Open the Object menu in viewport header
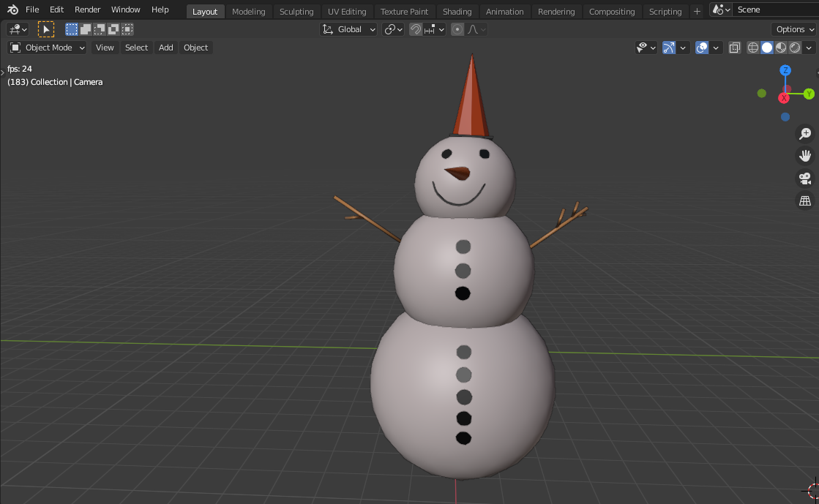This screenshot has height=504, width=819. pyautogui.click(x=196, y=48)
